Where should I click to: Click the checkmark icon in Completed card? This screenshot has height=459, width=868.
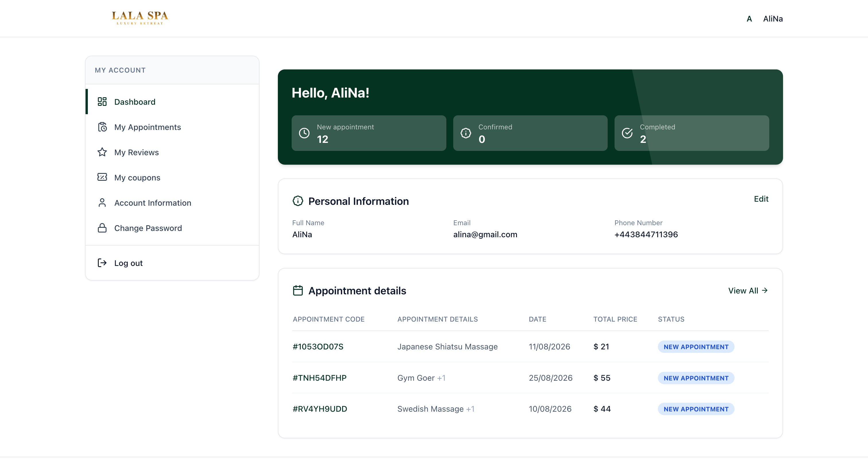627,133
